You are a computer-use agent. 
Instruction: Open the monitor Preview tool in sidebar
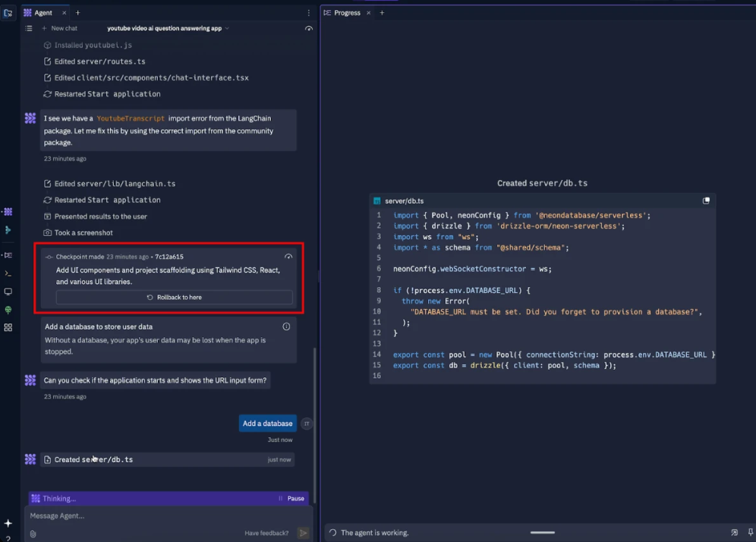coord(8,291)
